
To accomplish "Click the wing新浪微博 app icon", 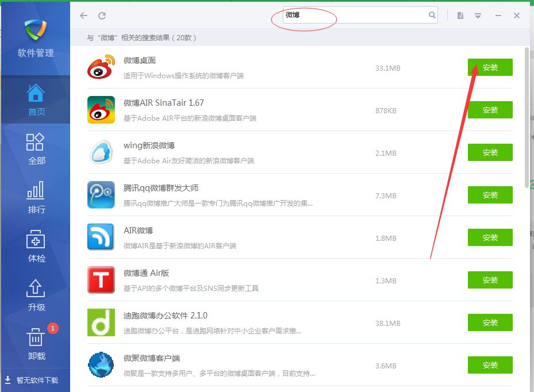I will (x=101, y=152).
